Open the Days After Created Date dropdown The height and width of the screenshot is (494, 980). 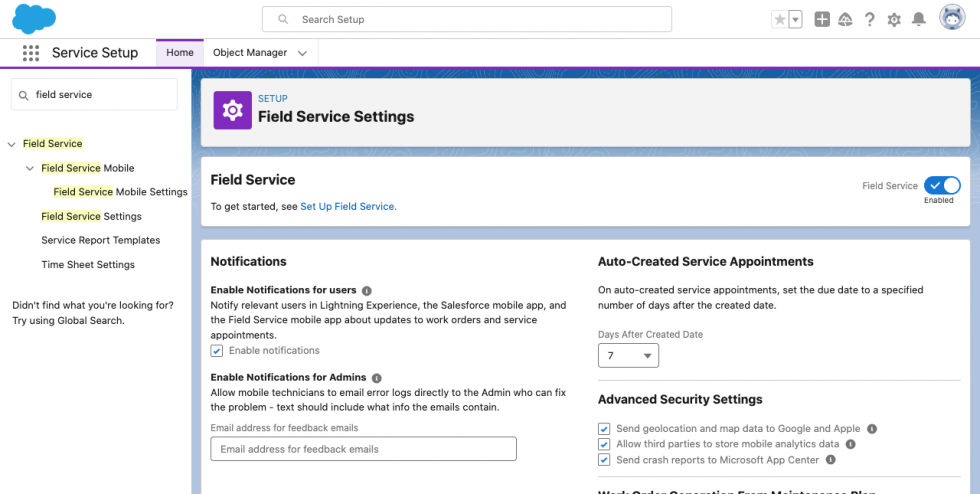[x=628, y=355]
